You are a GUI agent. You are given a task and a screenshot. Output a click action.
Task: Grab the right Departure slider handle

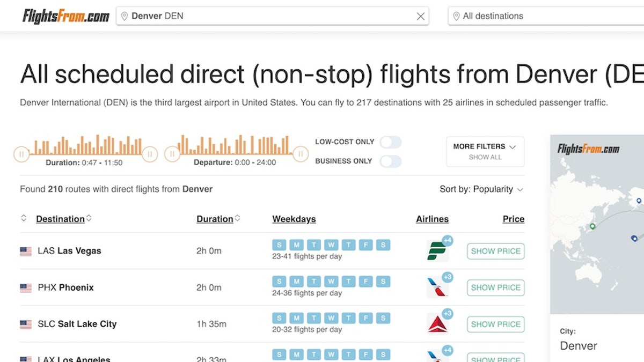[x=301, y=154]
